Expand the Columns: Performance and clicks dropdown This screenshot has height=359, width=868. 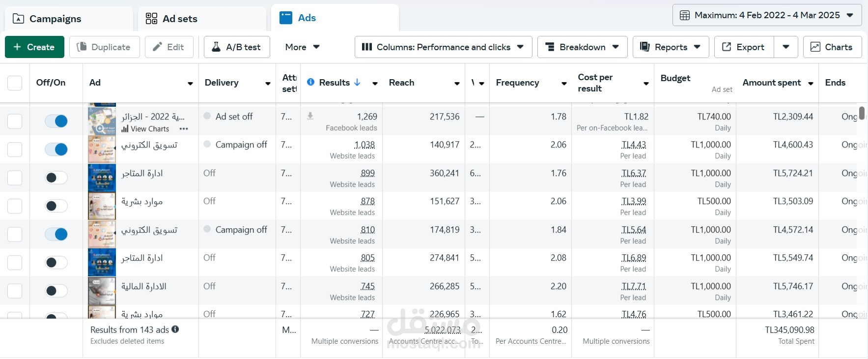pyautogui.click(x=443, y=47)
